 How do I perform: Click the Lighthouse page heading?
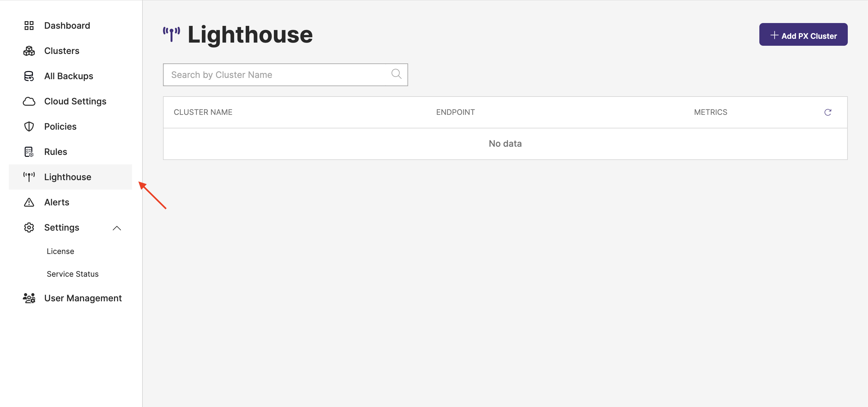[250, 35]
